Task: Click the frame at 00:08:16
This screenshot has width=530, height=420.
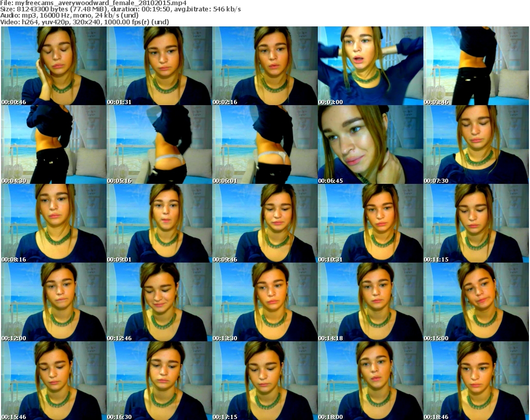Action: 54,223
